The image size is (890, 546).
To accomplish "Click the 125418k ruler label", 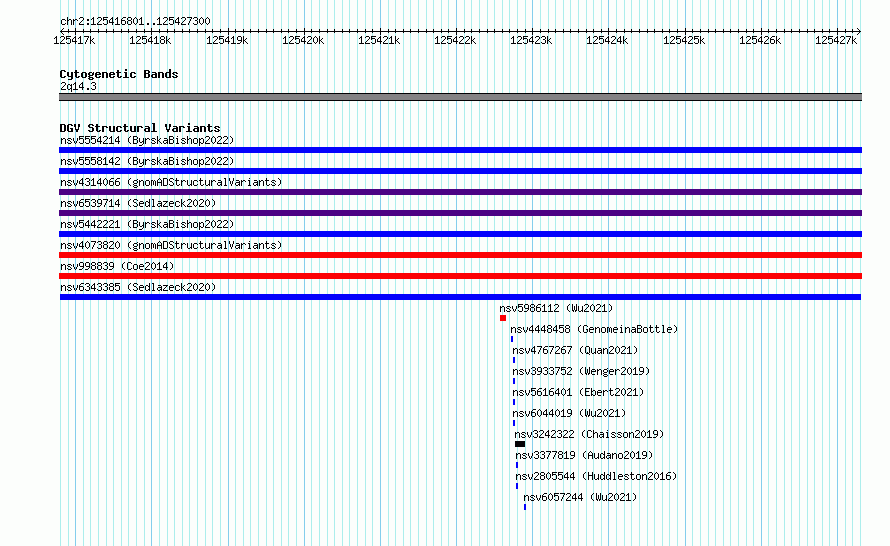I will coord(150,40).
